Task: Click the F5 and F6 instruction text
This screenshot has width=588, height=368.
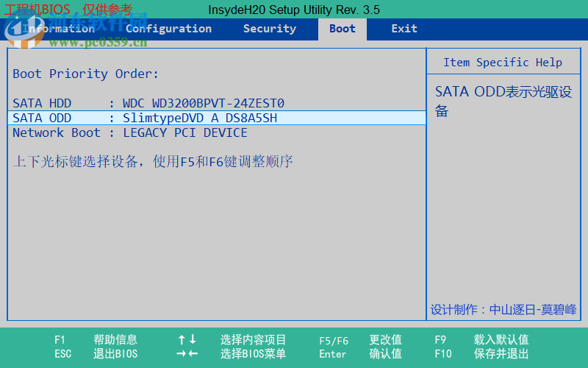Action: tap(153, 162)
